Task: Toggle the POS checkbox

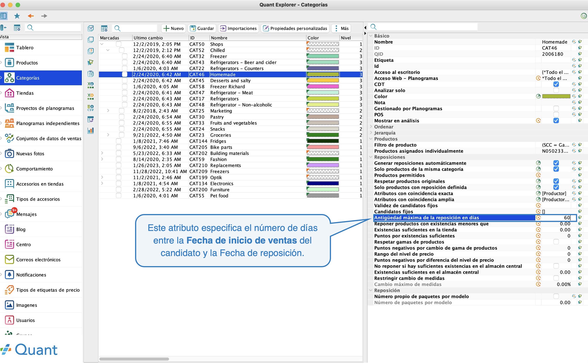Action: point(556,115)
